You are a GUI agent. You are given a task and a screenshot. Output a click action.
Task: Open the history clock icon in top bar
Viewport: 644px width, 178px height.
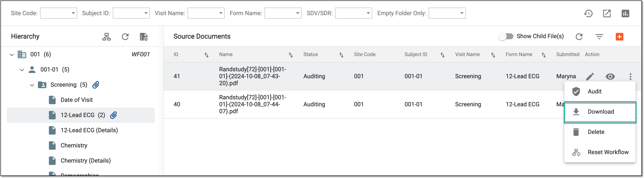pos(588,13)
